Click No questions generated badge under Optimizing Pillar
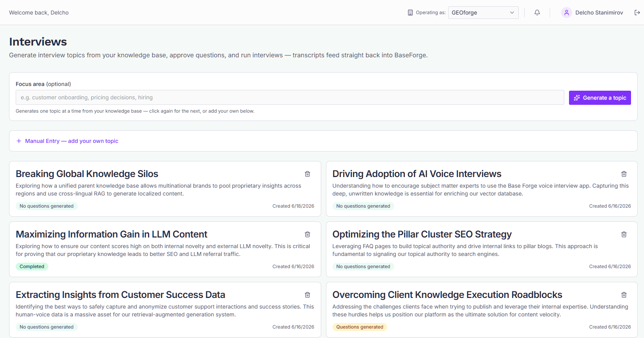This screenshot has height=338, width=644. (x=363, y=267)
